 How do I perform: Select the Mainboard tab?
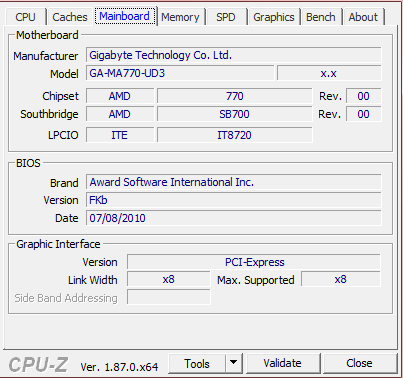click(x=125, y=16)
